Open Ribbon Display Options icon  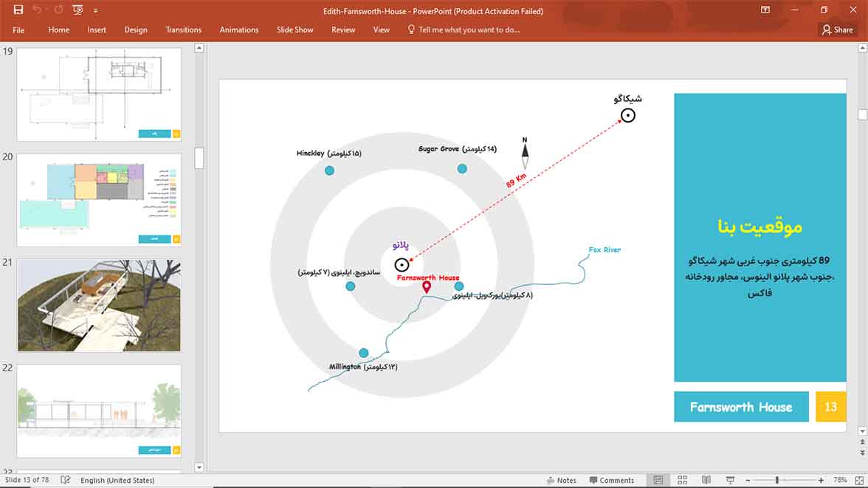(765, 10)
